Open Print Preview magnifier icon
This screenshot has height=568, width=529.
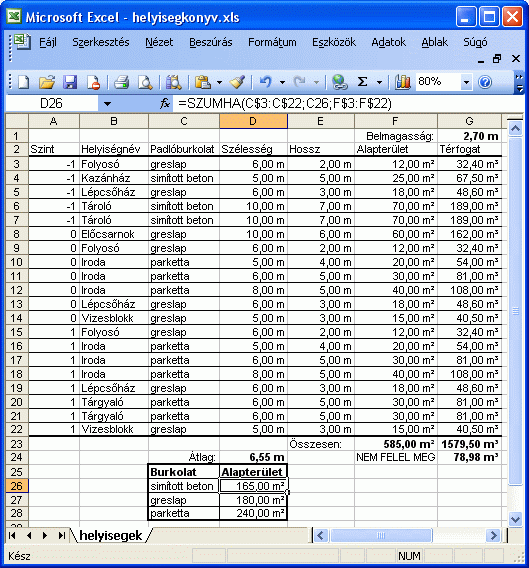coord(145,82)
